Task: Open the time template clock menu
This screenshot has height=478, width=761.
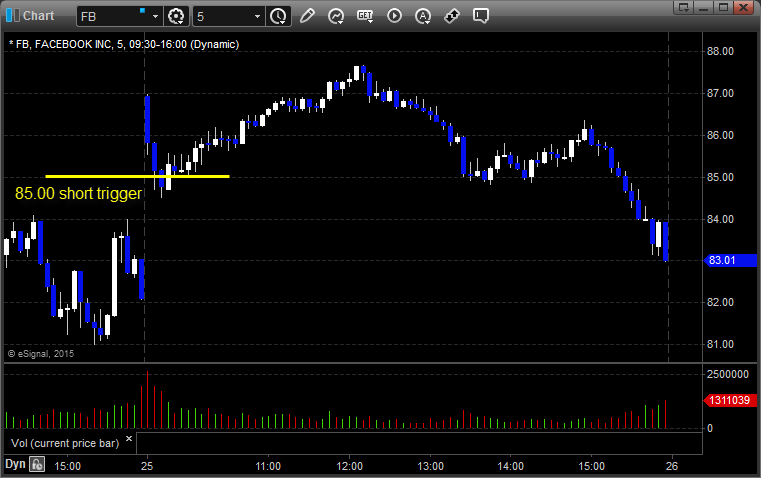Action: pos(279,16)
